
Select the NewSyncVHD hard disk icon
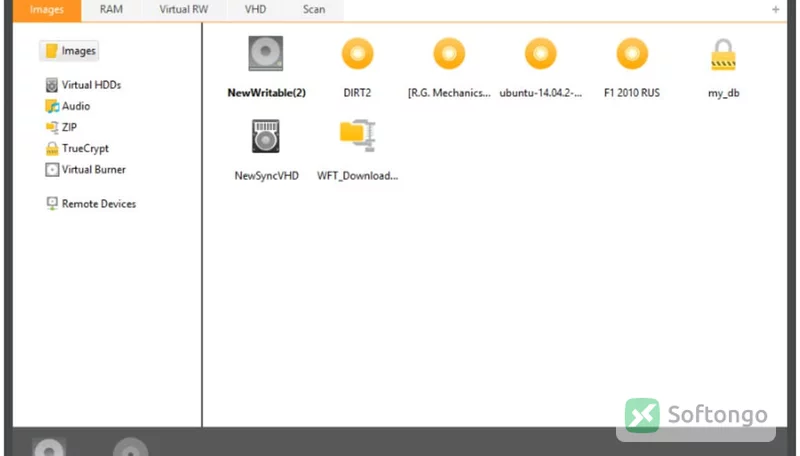[266, 136]
